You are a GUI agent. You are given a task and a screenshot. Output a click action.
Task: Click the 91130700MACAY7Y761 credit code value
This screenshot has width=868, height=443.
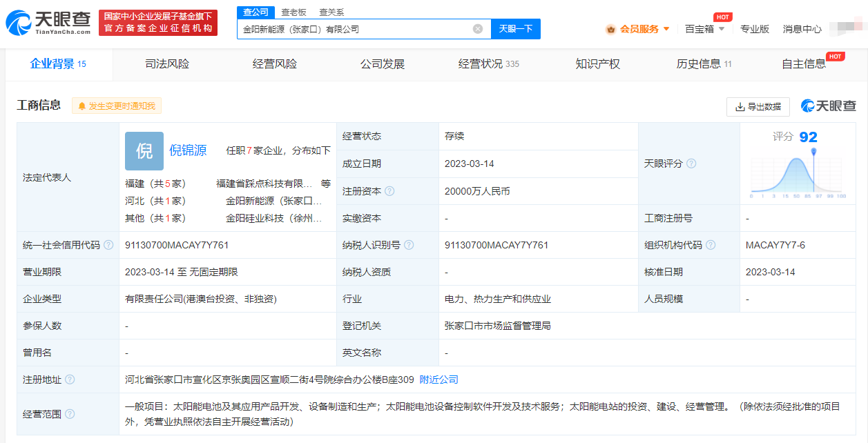tap(177, 245)
